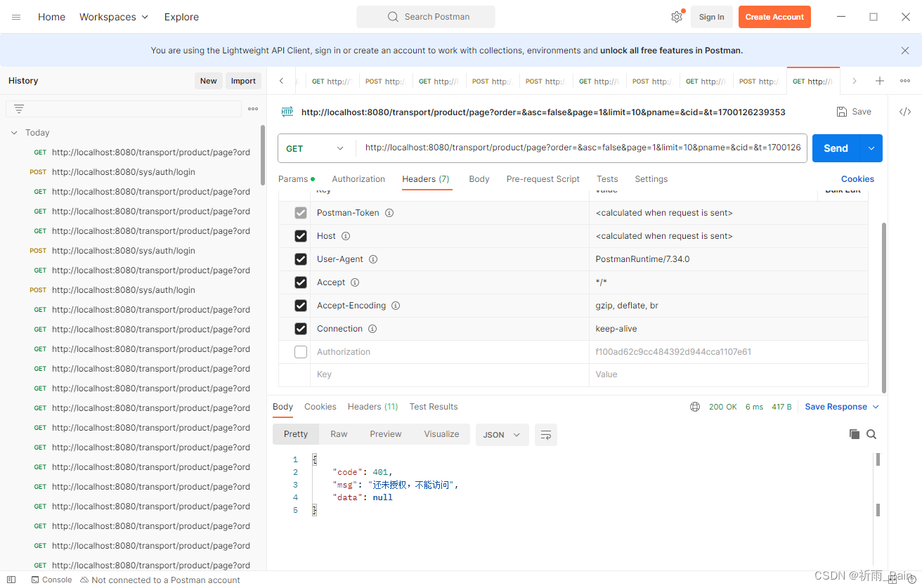The width and height of the screenshot is (922, 588).
Task: Open the code snippet panel icon
Action: (x=905, y=112)
